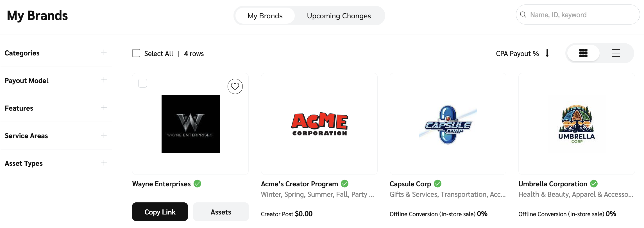This screenshot has width=644, height=228.
Task: Click the search magnifier icon
Action: (x=523, y=15)
